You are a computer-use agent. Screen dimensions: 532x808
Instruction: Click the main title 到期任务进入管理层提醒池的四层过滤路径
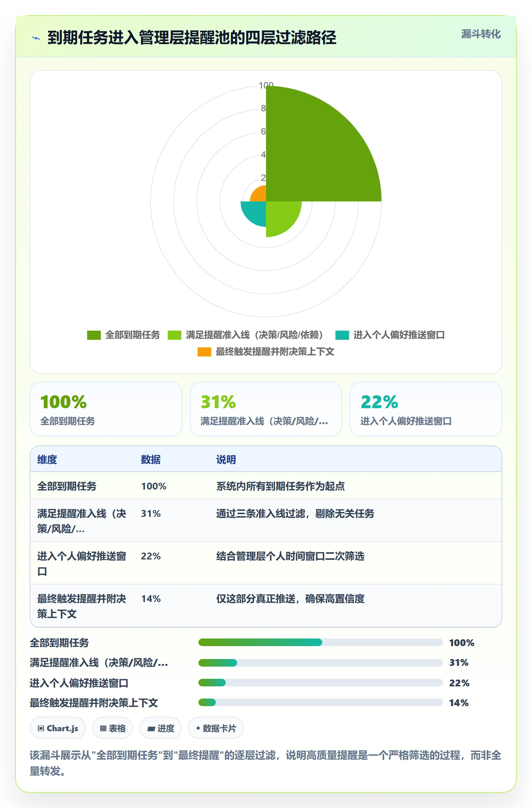pos(192,38)
